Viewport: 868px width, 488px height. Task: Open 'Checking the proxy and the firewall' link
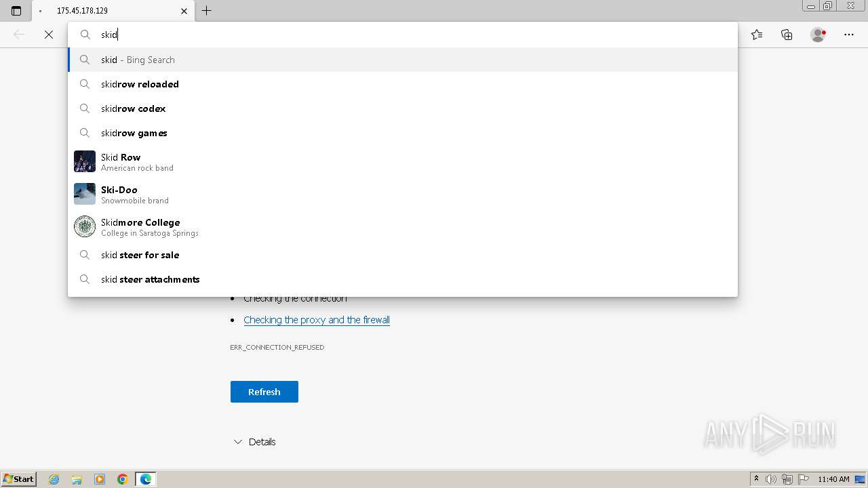[x=317, y=320]
